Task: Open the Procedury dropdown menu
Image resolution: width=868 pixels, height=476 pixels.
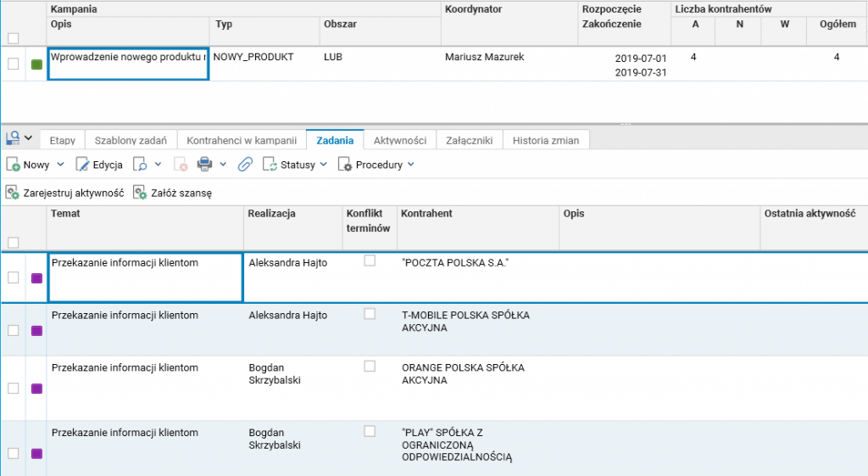Action: click(377, 165)
